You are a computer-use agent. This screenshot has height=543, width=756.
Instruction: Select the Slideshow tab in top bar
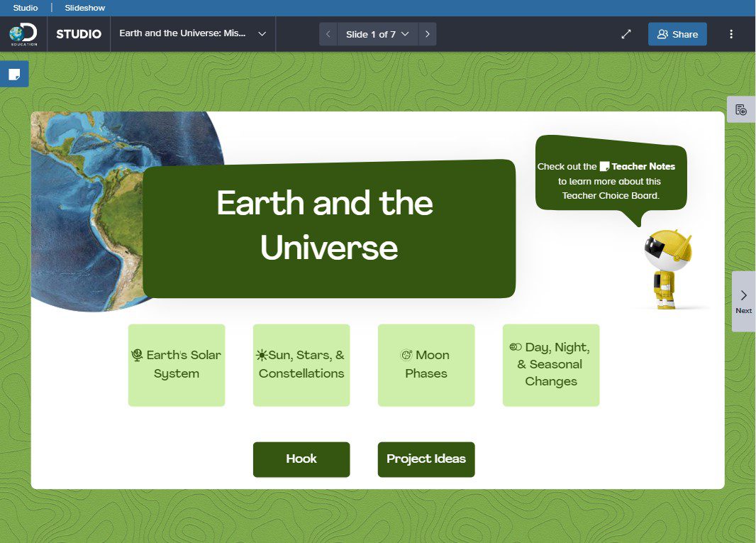tap(85, 8)
